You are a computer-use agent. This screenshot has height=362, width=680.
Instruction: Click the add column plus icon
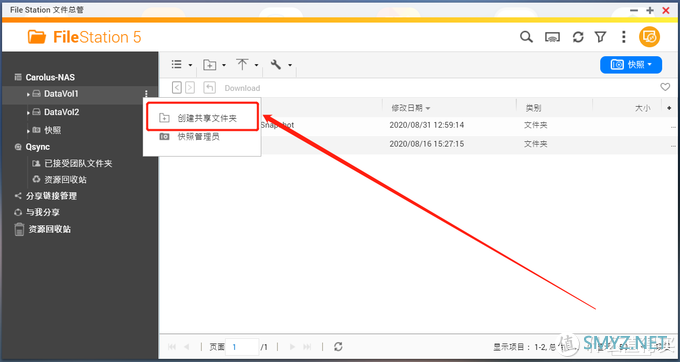point(669,108)
